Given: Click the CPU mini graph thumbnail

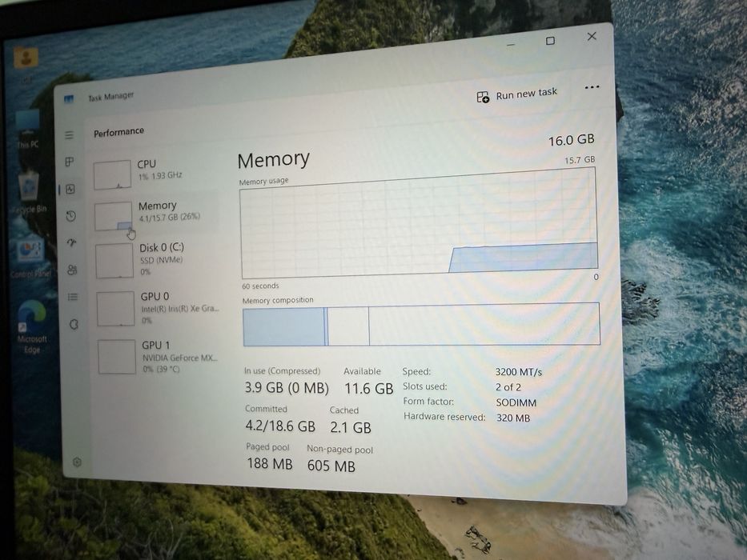Looking at the screenshot, I should click(x=112, y=174).
